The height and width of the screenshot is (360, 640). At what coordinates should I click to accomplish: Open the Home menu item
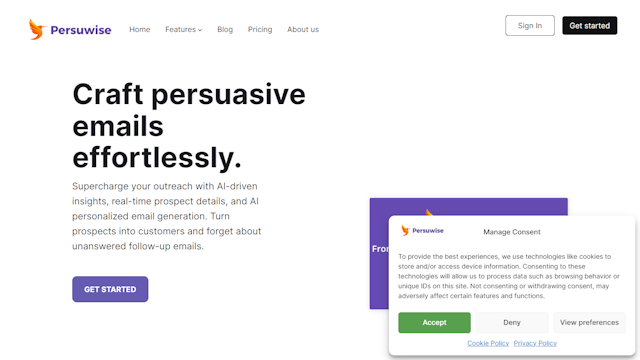(140, 29)
